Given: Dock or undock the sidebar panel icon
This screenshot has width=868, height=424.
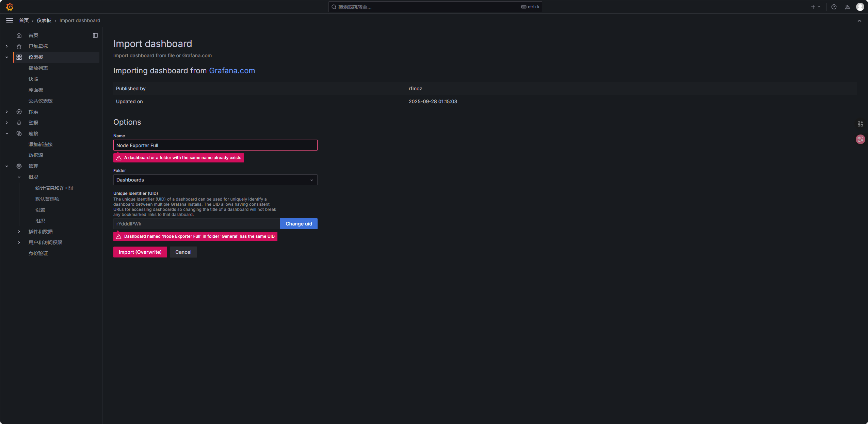Looking at the screenshot, I should (95, 35).
